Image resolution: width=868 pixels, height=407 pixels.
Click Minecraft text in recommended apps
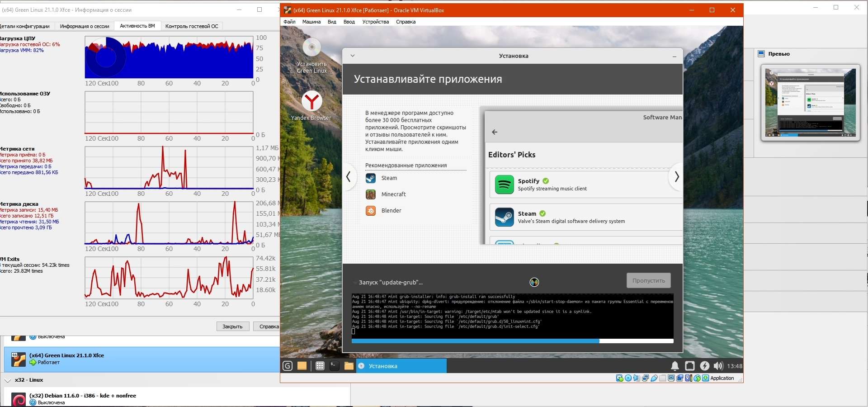[x=393, y=194]
